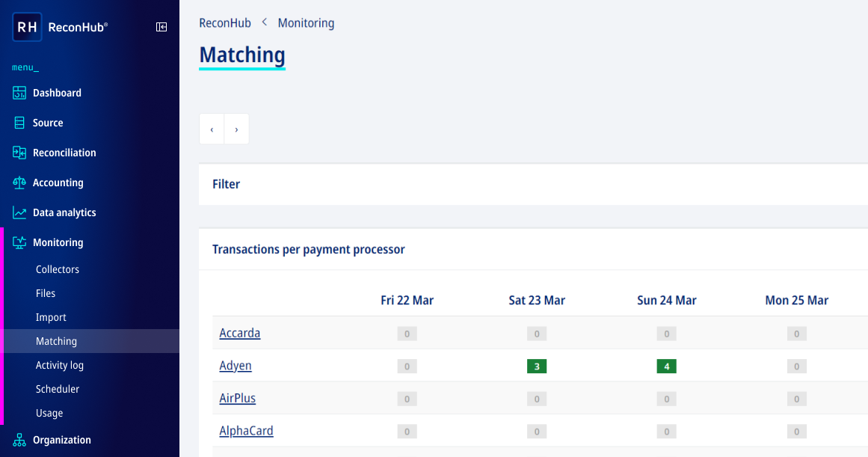
Task: Click Accarda's 0 badge for Sun 24 Mar
Action: [666, 334]
